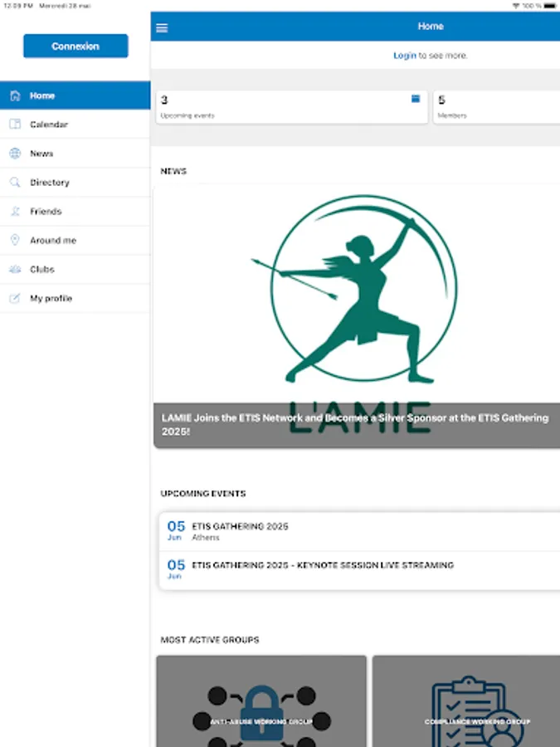Follow the Login link

405,56
